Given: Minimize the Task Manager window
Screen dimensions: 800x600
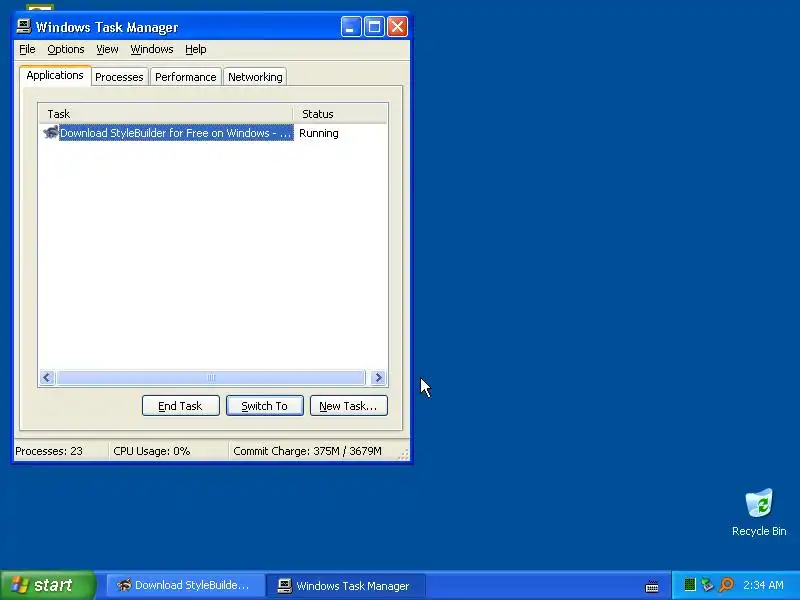Looking at the screenshot, I should click(351, 27).
